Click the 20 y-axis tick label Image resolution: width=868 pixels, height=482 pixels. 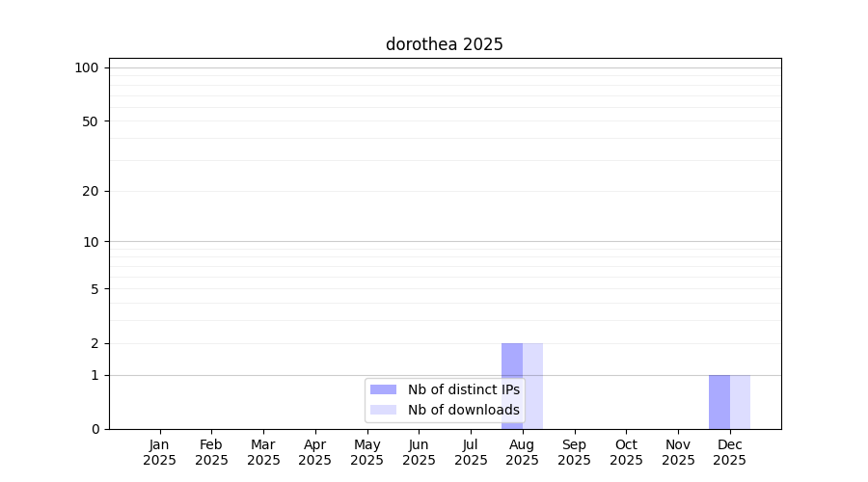[x=91, y=192]
